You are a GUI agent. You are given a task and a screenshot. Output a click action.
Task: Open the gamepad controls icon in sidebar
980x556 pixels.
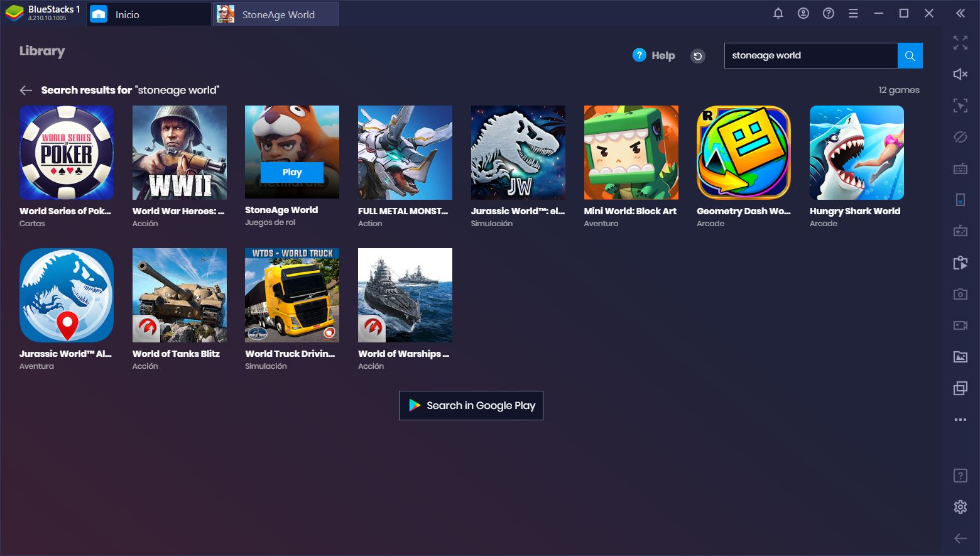(x=961, y=231)
